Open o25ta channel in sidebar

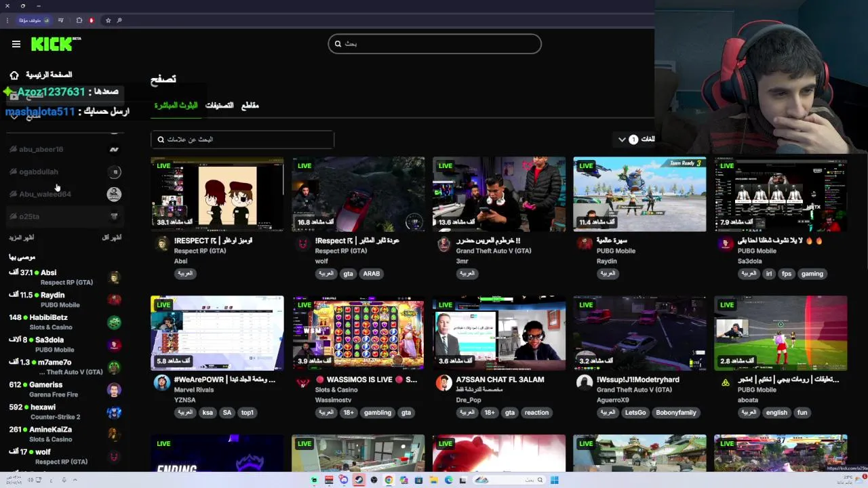65,216
